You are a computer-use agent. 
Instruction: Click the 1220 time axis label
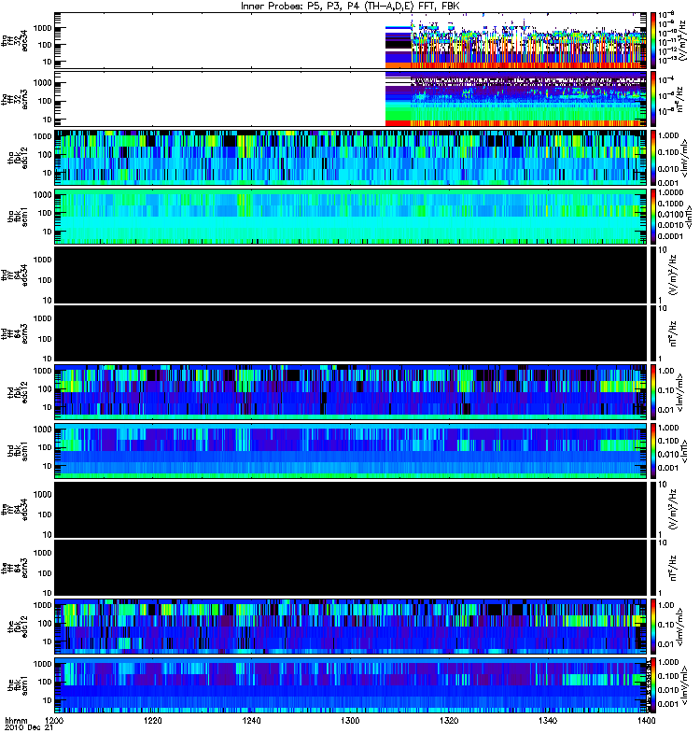click(x=153, y=720)
